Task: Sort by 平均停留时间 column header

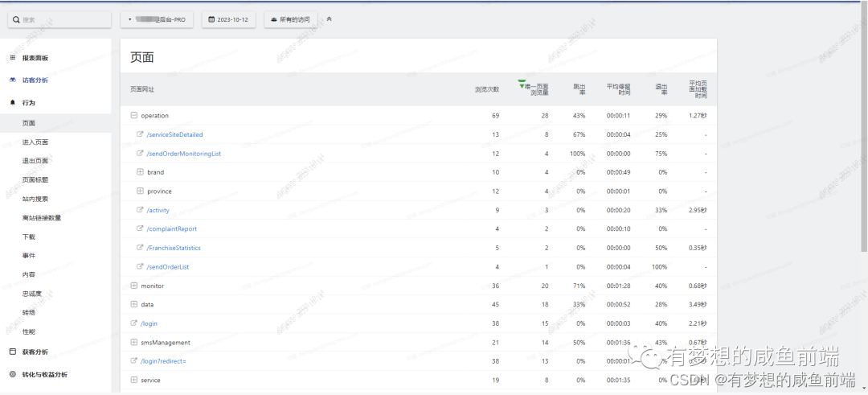Action: tap(618, 89)
